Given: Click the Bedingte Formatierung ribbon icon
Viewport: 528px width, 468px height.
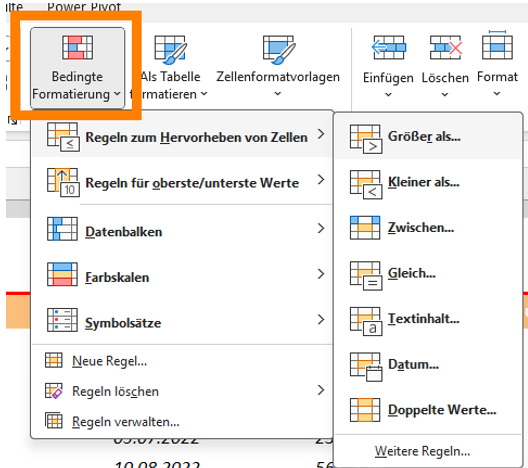Looking at the screenshot, I should pos(77,47).
